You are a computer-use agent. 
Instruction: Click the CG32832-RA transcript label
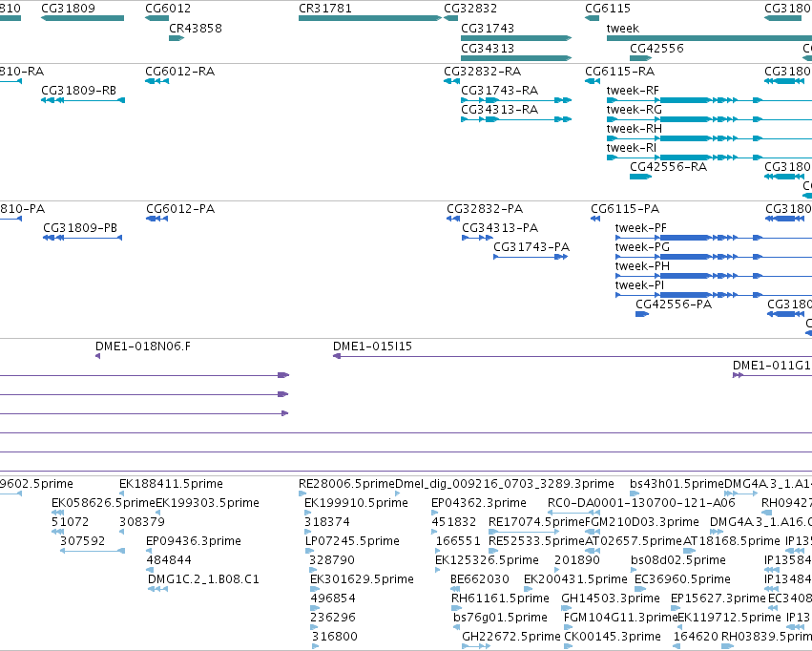(x=482, y=71)
